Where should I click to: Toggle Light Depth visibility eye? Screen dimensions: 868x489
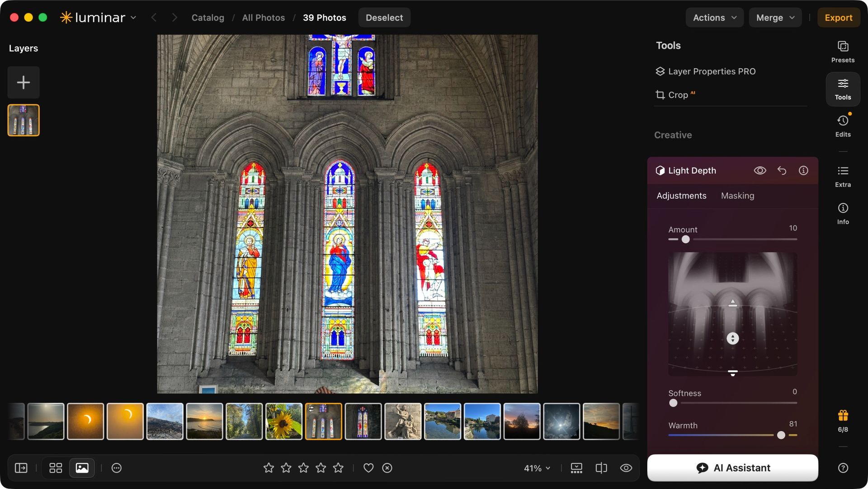click(x=760, y=170)
